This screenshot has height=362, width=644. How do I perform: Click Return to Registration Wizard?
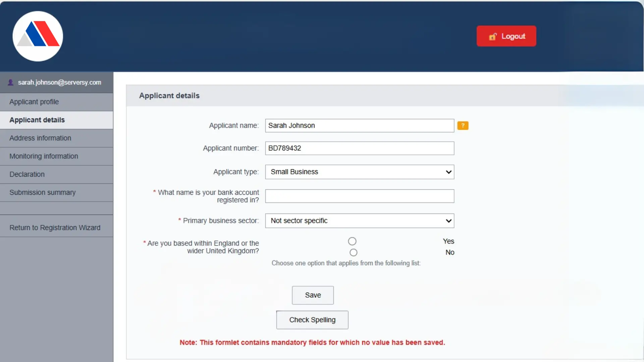pyautogui.click(x=55, y=227)
